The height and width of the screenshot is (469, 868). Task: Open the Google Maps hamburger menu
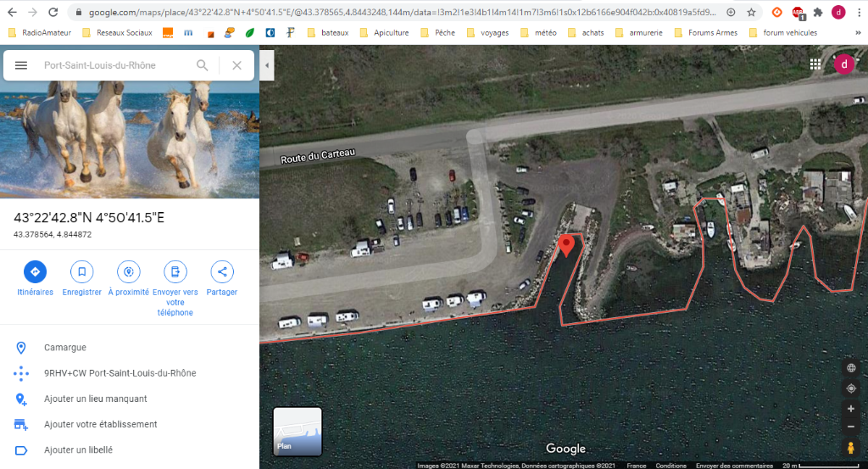(x=21, y=65)
